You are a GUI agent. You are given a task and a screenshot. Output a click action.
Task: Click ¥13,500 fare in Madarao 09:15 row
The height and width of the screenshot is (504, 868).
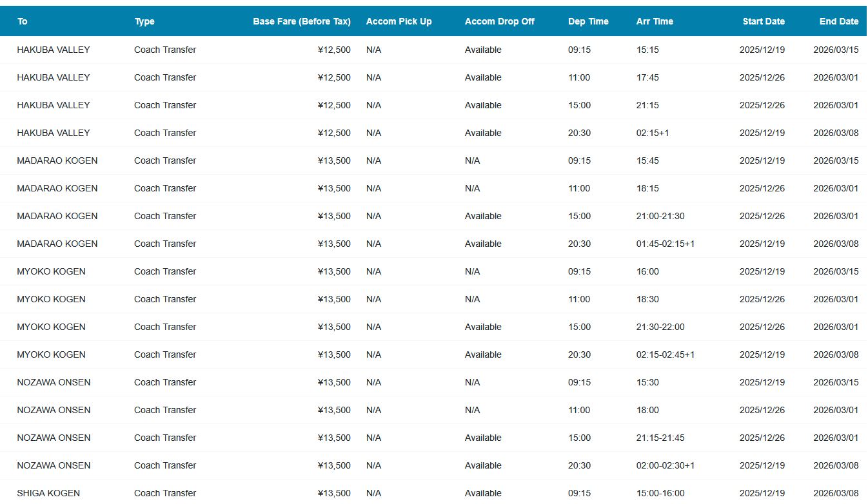coord(334,160)
